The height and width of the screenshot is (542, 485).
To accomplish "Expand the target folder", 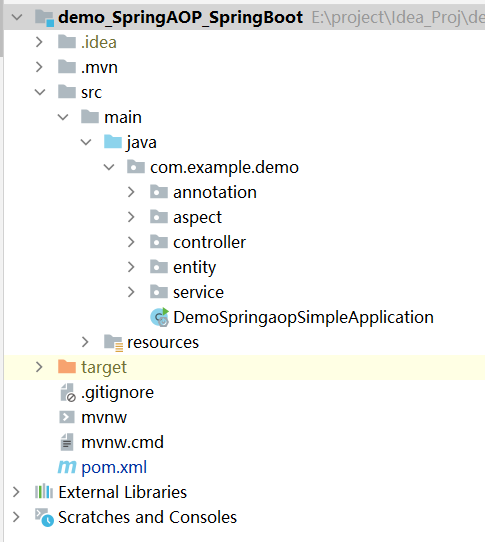I will 39,367.
